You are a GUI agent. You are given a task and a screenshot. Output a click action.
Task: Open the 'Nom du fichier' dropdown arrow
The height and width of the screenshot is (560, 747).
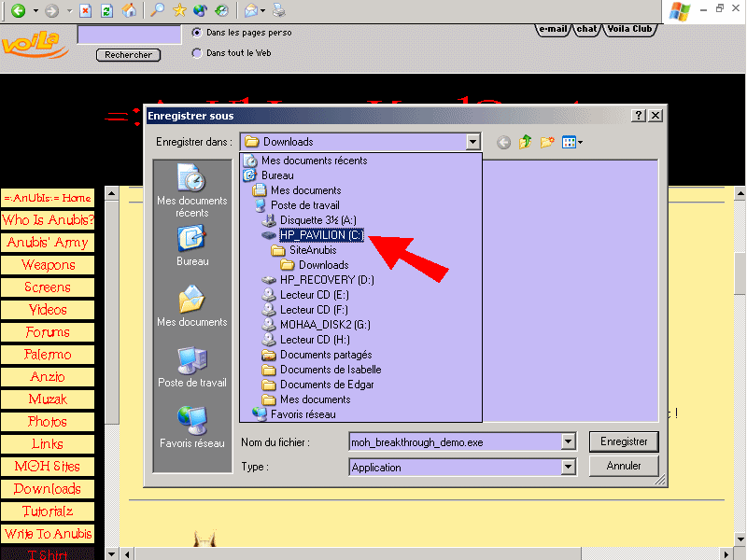click(568, 441)
